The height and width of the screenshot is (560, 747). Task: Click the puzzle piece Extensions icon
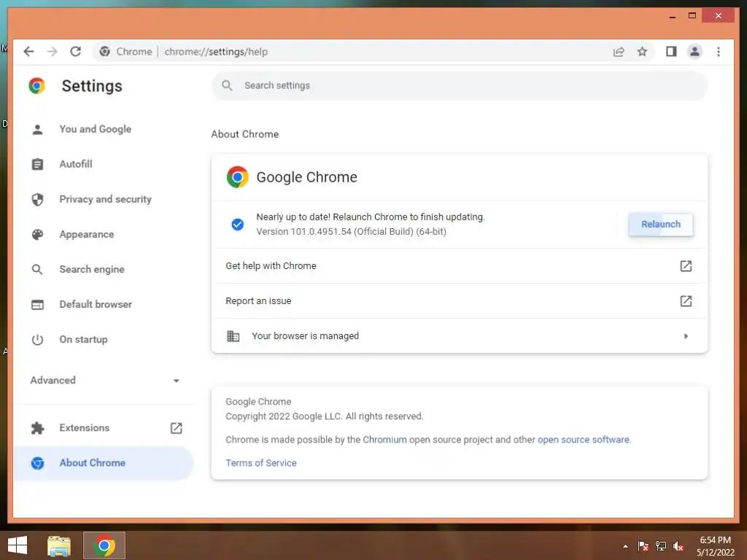[37, 428]
